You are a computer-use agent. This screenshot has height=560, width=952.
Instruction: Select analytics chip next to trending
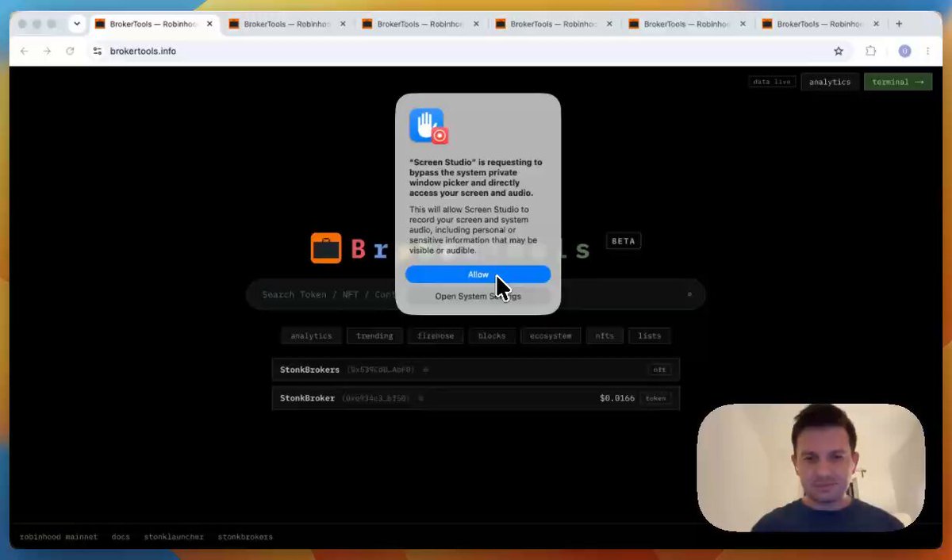[311, 336]
